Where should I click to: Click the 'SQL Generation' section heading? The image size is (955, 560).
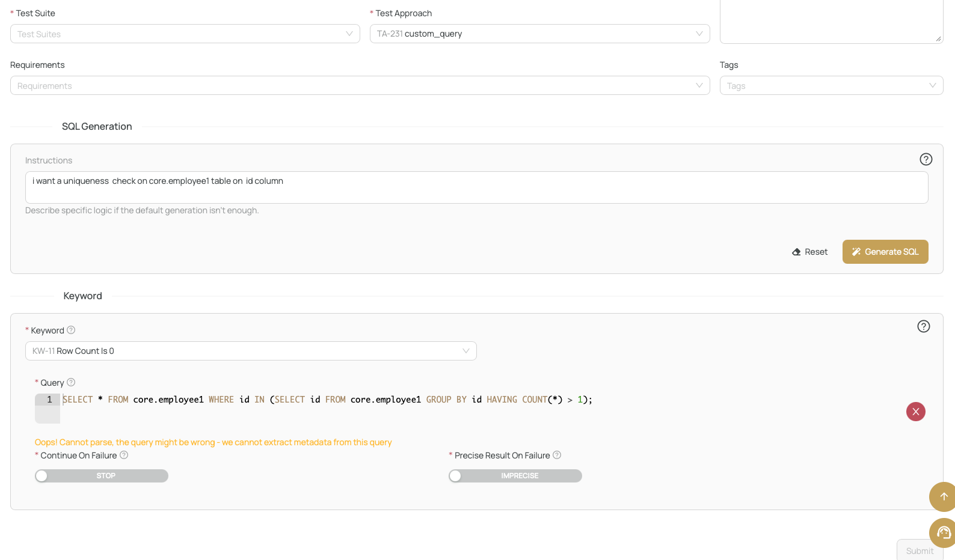97,126
